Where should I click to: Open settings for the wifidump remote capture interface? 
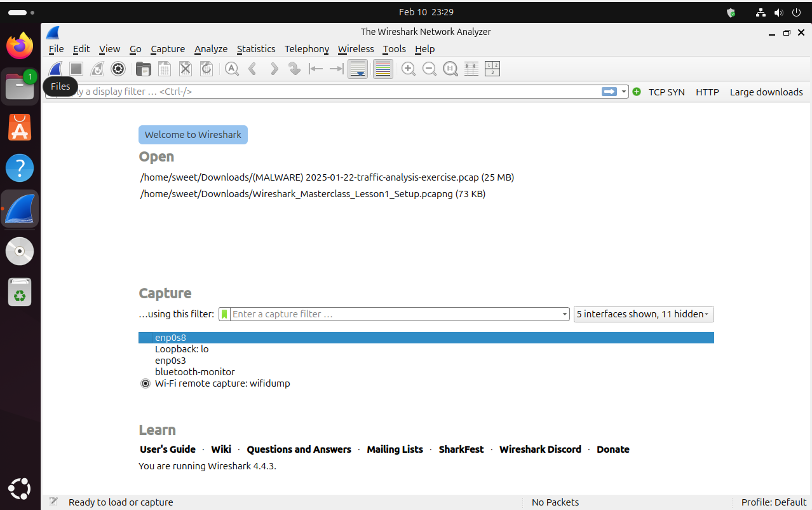[145, 383]
